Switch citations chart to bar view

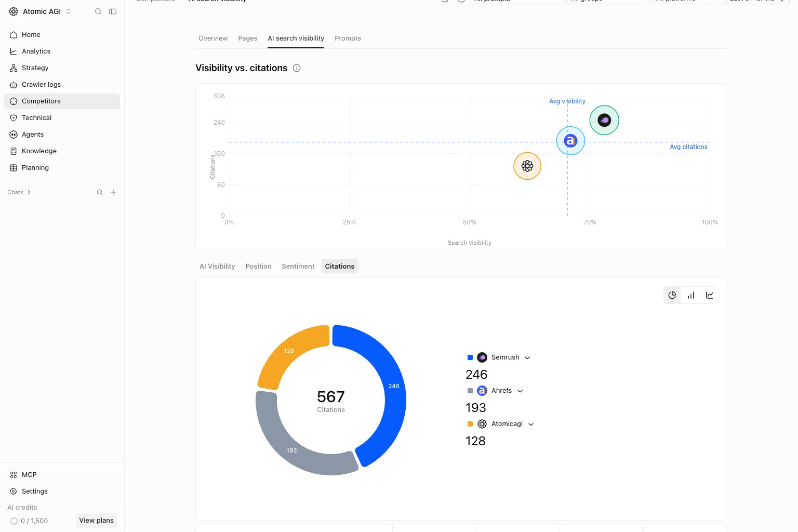point(691,295)
